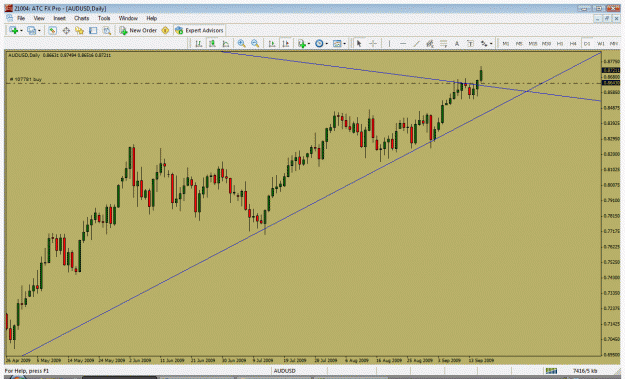Click the chart document icon beside File menu
The height and width of the screenshot is (379, 625).
point(9,18)
